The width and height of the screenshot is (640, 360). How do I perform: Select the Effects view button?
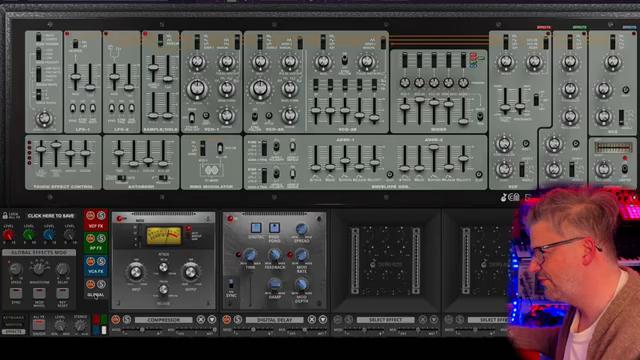(14, 332)
